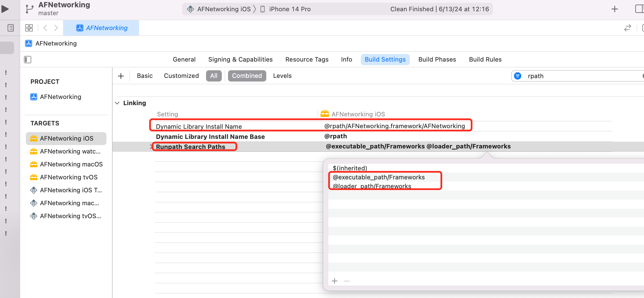Hide the project and targets list sidebar
Screen dimensions: 644x298
point(28,60)
